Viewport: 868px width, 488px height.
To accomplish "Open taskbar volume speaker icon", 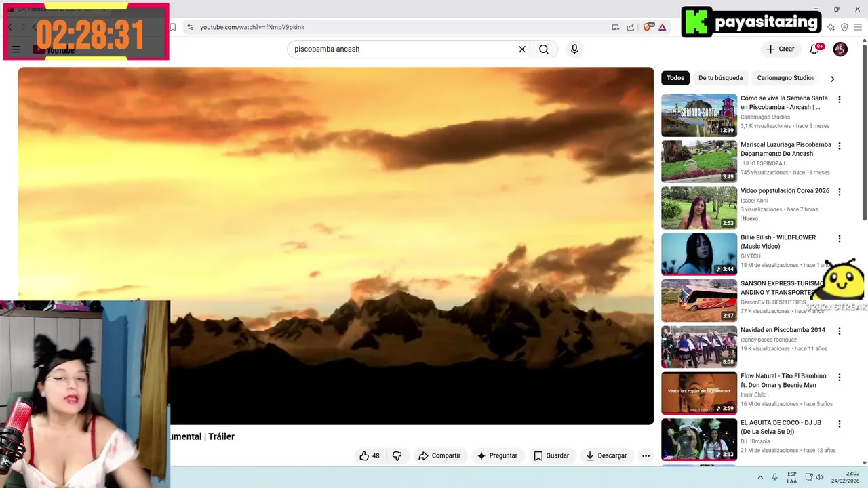I will tap(819, 477).
